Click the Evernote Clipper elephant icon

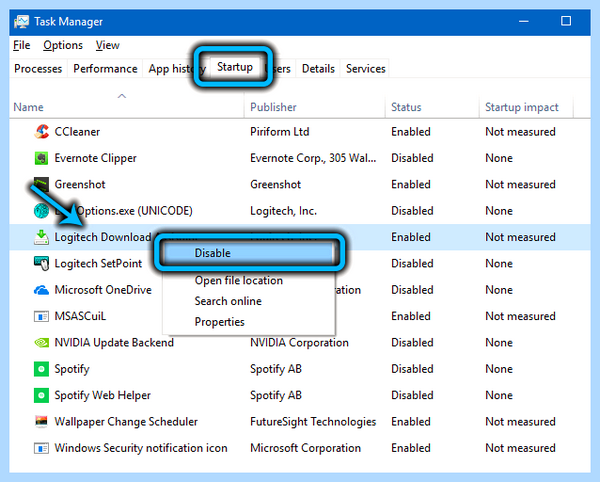click(x=41, y=158)
